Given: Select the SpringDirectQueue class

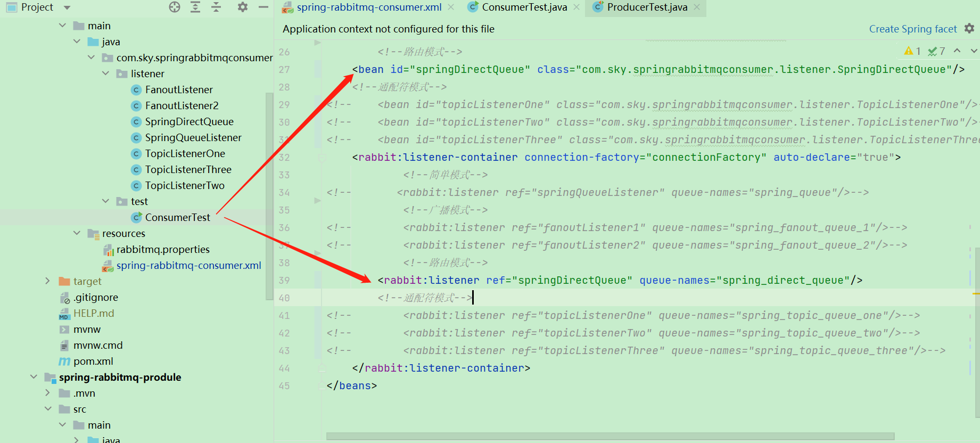Looking at the screenshot, I should pyautogui.click(x=190, y=121).
